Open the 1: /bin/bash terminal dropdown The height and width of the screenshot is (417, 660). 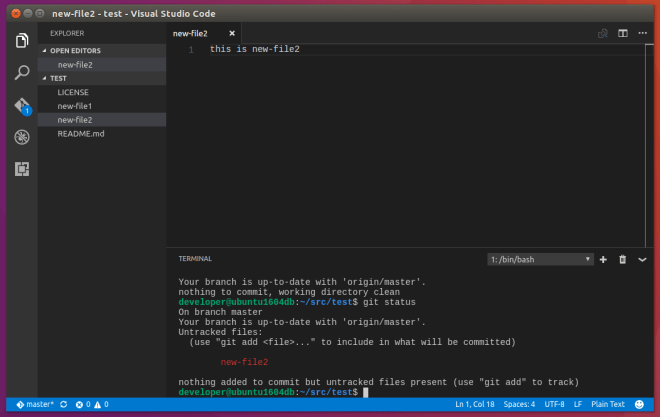click(540, 259)
